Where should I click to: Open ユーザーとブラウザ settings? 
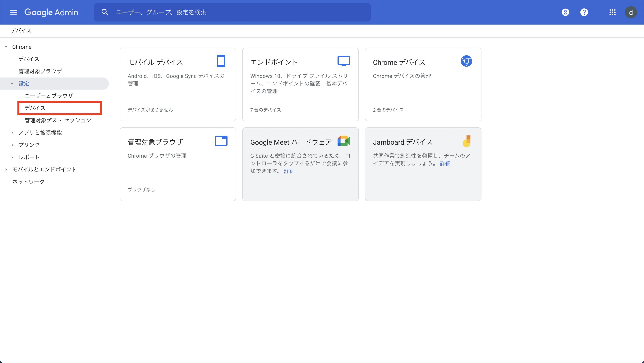click(49, 96)
